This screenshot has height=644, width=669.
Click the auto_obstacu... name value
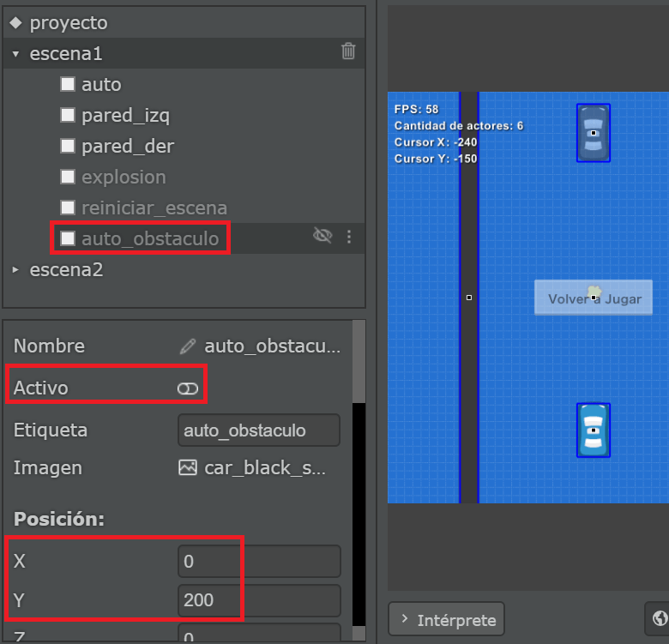point(272,346)
